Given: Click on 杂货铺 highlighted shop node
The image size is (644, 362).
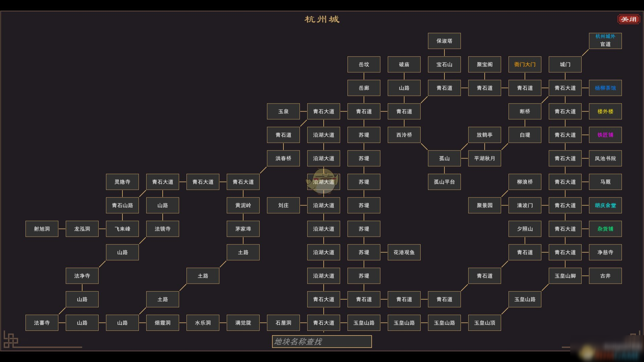Looking at the screenshot, I should [605, 229].
